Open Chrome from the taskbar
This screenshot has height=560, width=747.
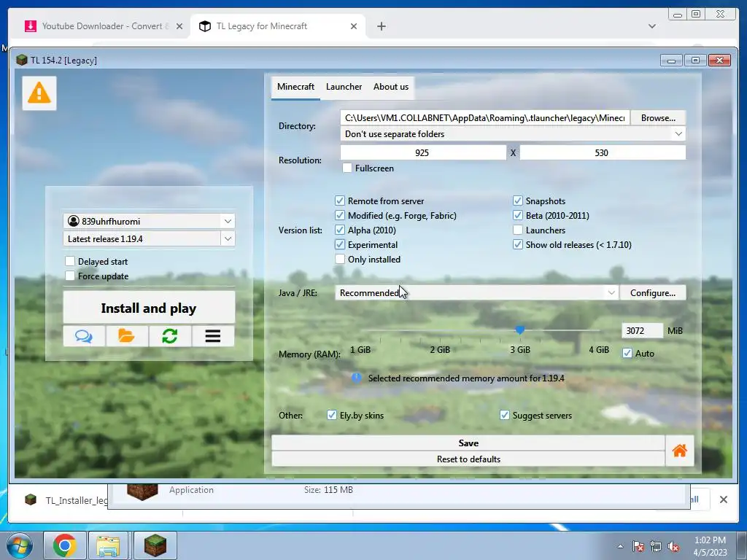(x=65, y=545)
